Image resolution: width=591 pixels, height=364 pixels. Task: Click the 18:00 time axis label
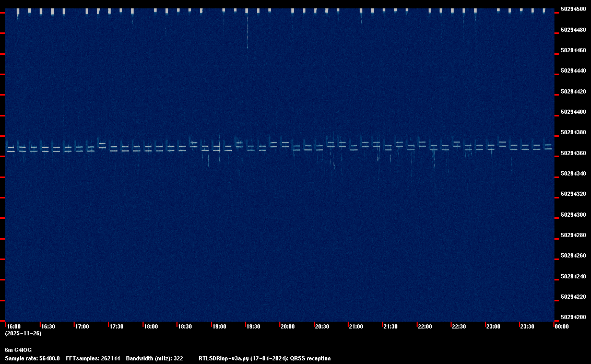[x=151, y=326]
